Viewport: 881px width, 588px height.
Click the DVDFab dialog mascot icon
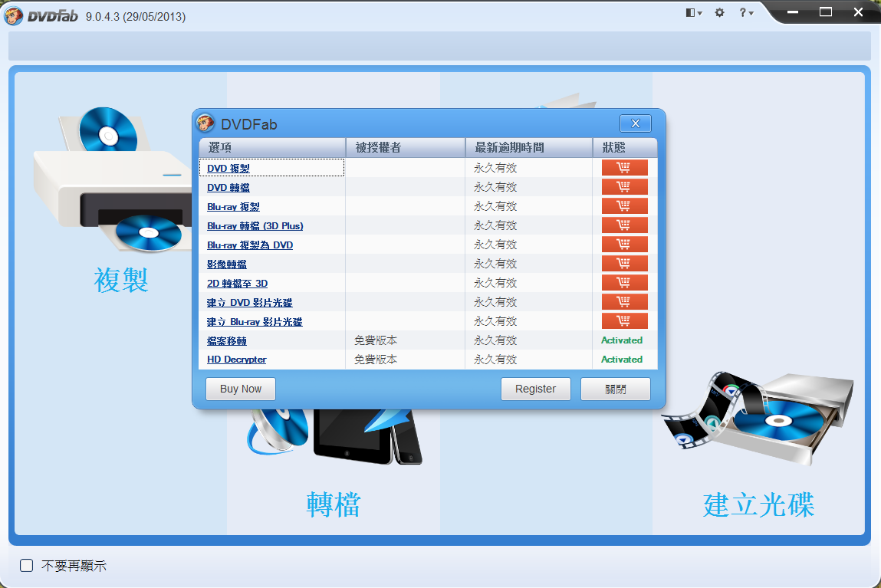click(x=205, y=123)
